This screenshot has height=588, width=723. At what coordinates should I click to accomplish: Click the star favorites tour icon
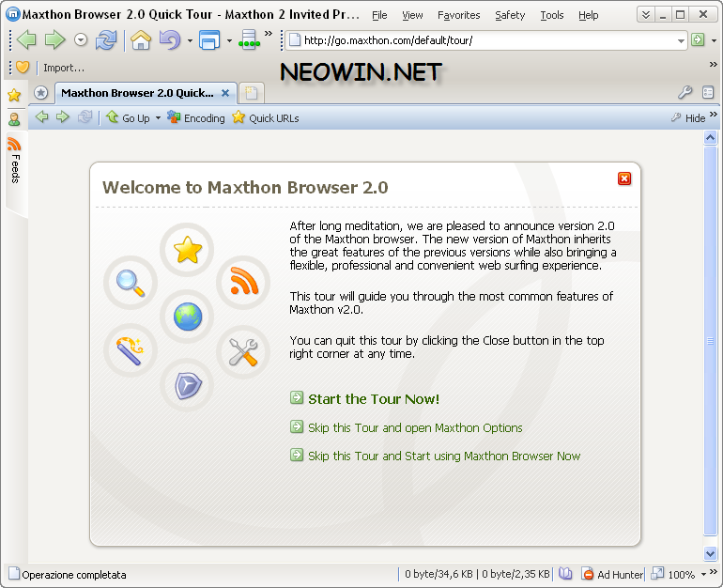tap(187, 250)
